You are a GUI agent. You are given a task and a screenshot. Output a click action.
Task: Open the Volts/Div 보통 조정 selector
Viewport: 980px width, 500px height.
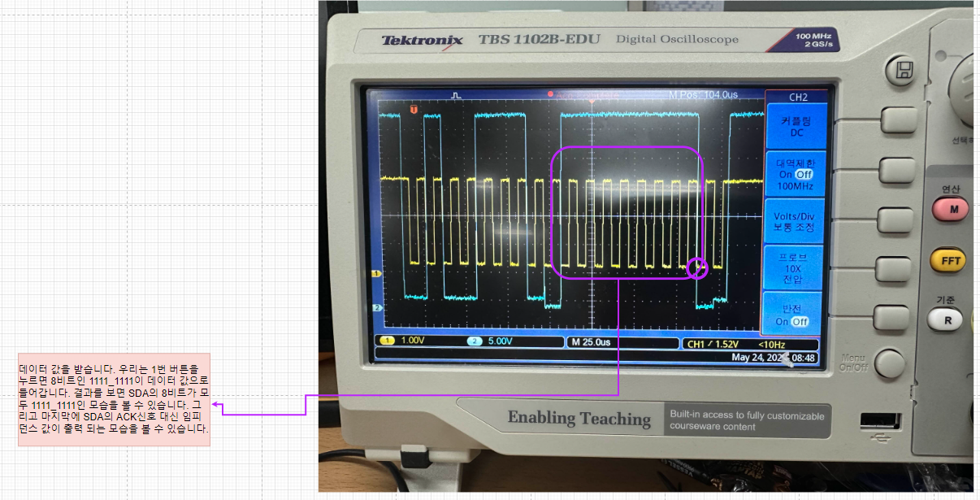[x=795, y=218]
